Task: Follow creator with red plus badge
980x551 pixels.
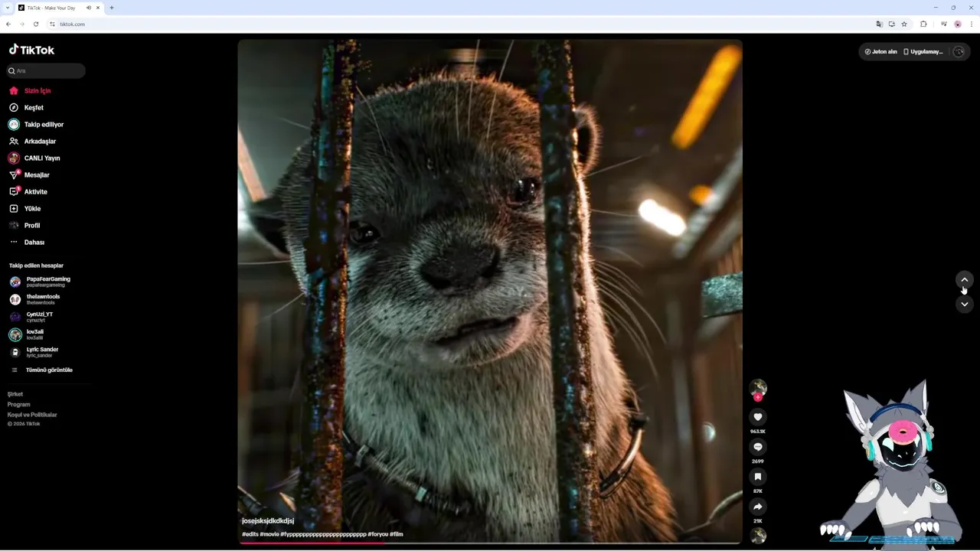Action: point(758,397)
